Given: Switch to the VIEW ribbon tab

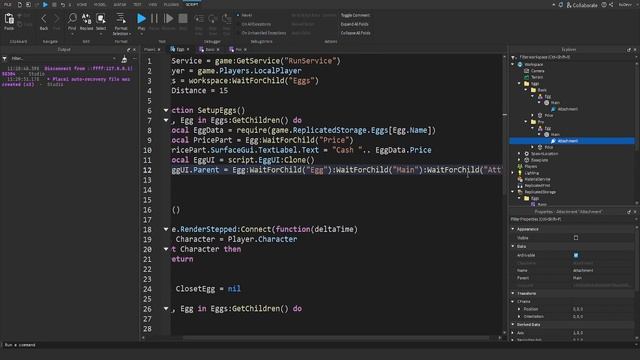Looking at the screenshot, I should click(x=153, y=4).
